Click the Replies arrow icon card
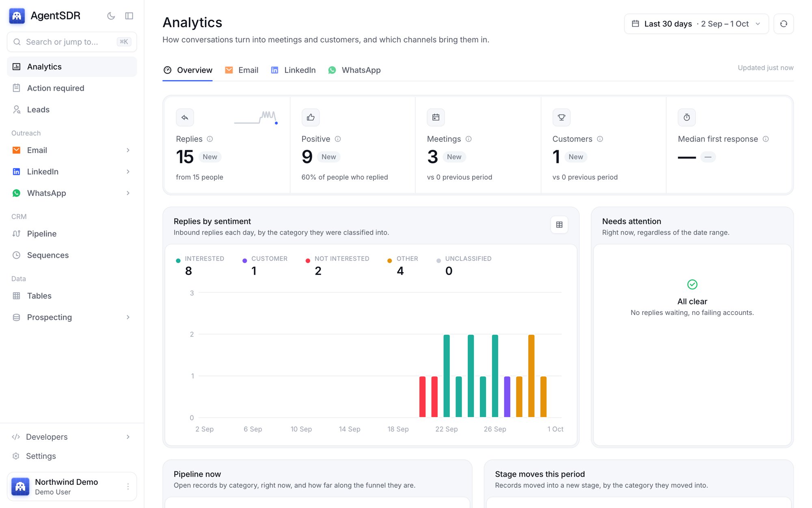The height and width of the screenshot is (508, 812). click(185, 117)
